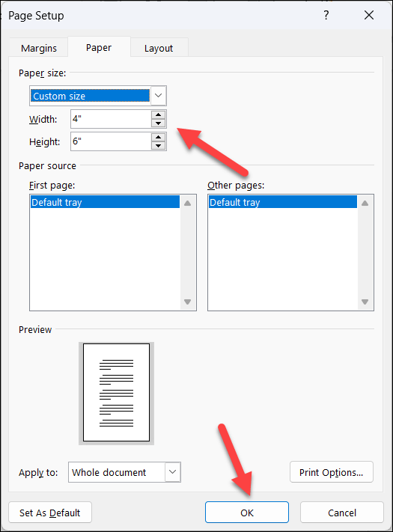This screenshot has height=532, width=393.
Task: Switch to the Margins tab
Action: click(x=39, y=48)
